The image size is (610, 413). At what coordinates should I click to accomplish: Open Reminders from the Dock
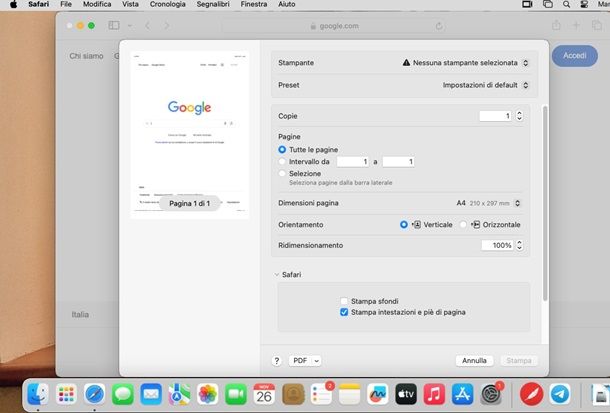point(321,394)
